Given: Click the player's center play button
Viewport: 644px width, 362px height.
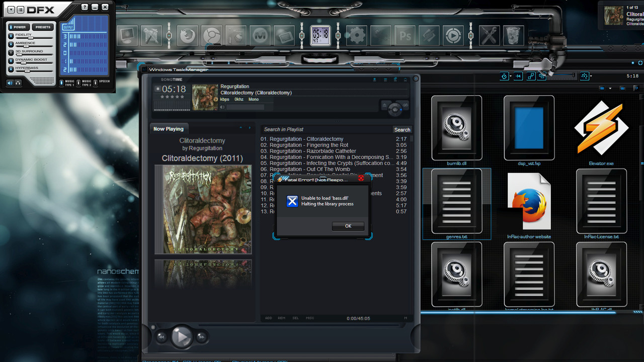Looking at the screenshot, I should pos(182,336).
